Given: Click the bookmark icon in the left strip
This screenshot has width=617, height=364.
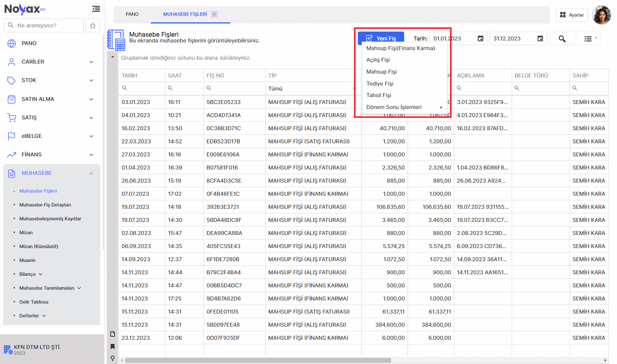Looking at the screenshot, I should pyautogui.click(x=113, y=346).
